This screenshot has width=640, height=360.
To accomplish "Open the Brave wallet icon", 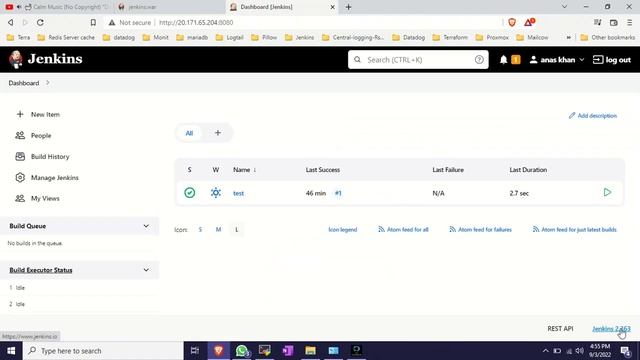I will 613,22.
